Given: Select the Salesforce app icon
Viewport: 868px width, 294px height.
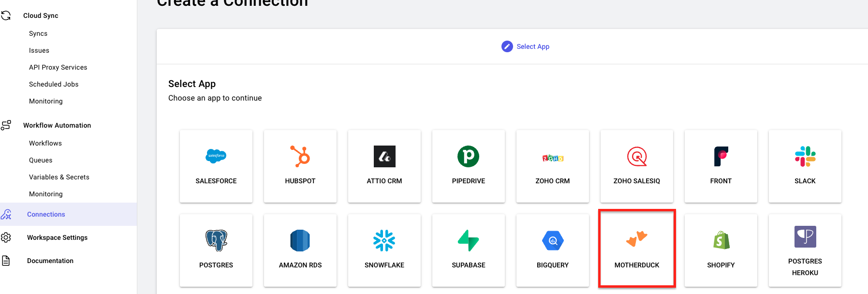Looking at the screenshot, I should 216,156.
